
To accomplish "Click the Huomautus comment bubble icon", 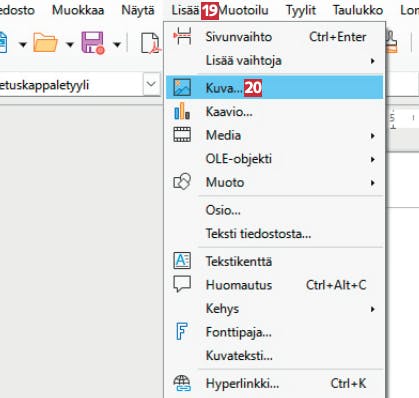I will (182, 284).
